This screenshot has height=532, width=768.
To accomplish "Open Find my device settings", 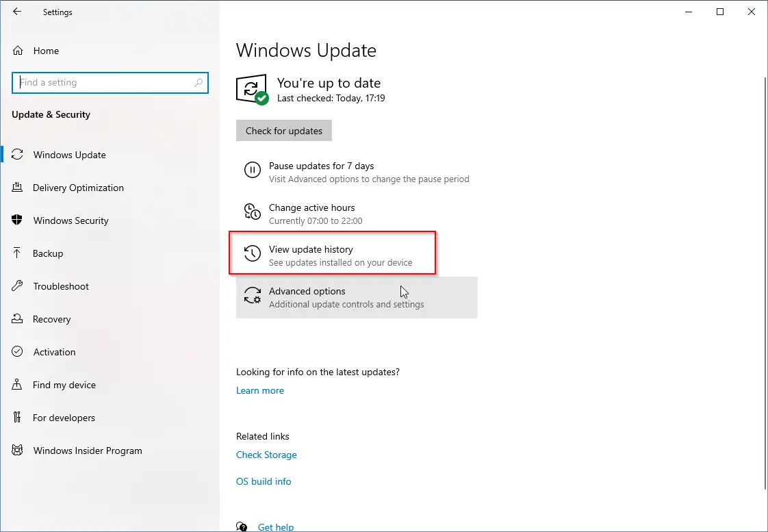I will (x=110, y=385).
